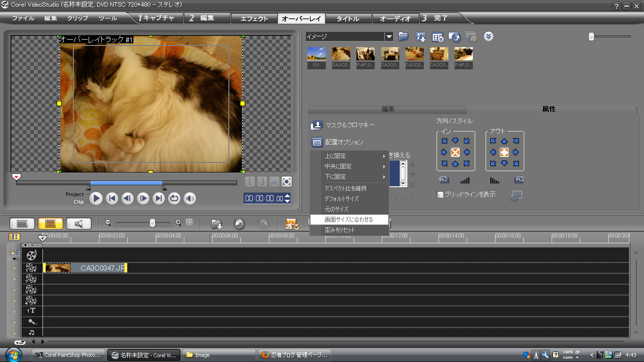The image size is (644, 362).
Task: Click the enlarge preview window icon
Action: [287, 181]
